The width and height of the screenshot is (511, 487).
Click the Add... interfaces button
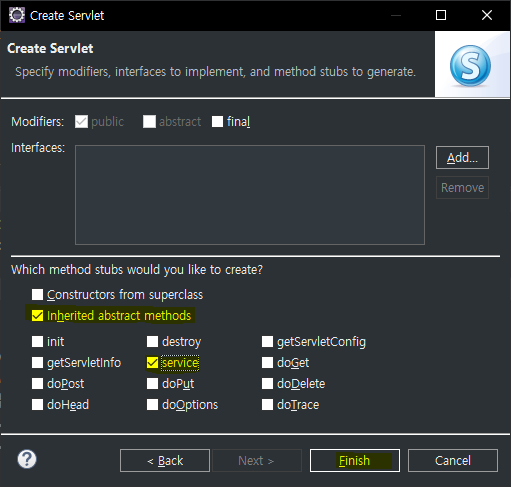462,157
